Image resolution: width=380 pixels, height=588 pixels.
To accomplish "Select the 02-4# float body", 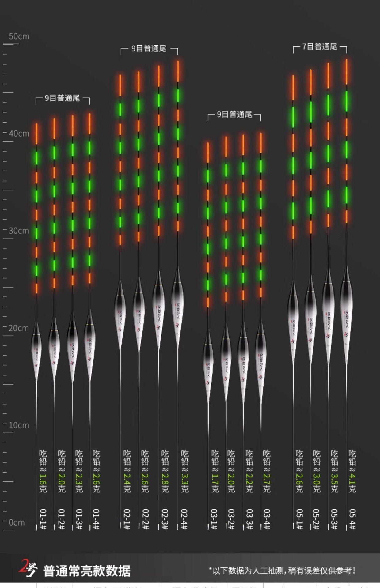I will [177, 306].
